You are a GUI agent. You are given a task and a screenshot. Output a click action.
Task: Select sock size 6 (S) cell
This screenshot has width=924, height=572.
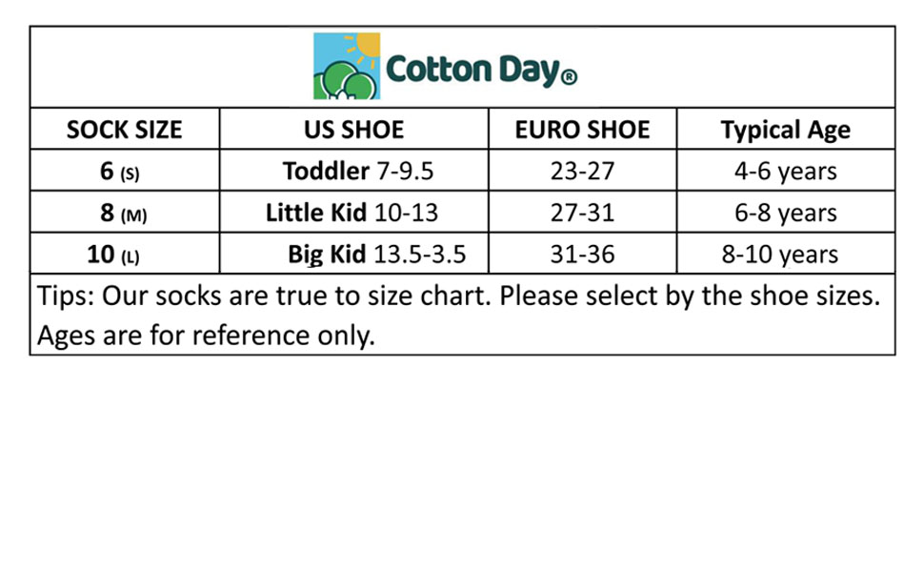(124, 172)
